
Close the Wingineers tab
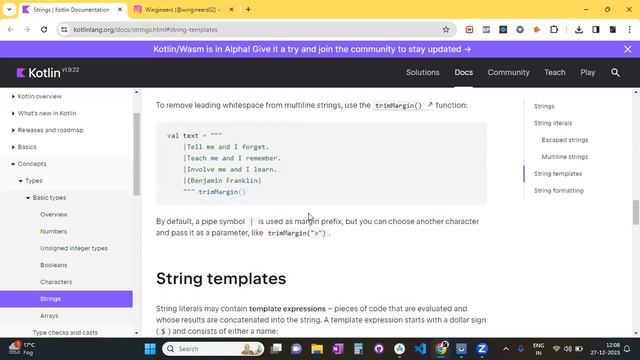[x=231, y=9]
